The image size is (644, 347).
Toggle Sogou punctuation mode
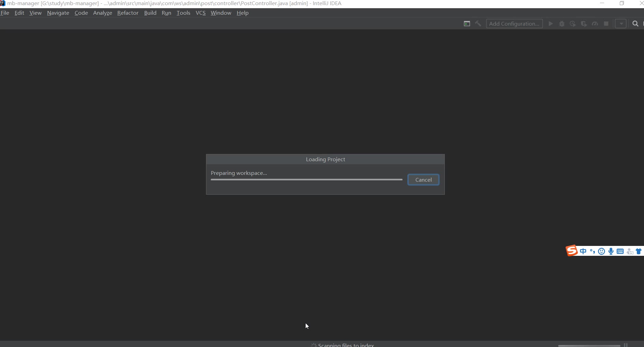coord(592,251)
